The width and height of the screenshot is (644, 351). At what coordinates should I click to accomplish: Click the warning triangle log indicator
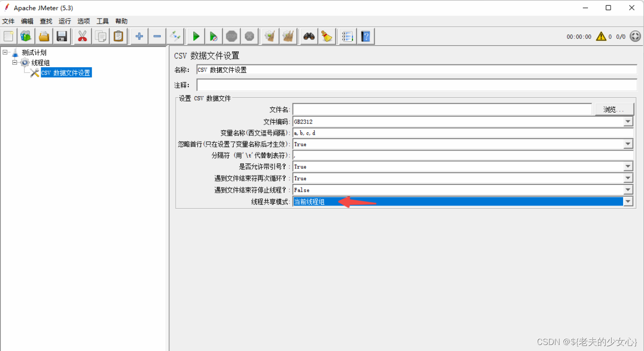pyautogui.click(x=601, y=36)
